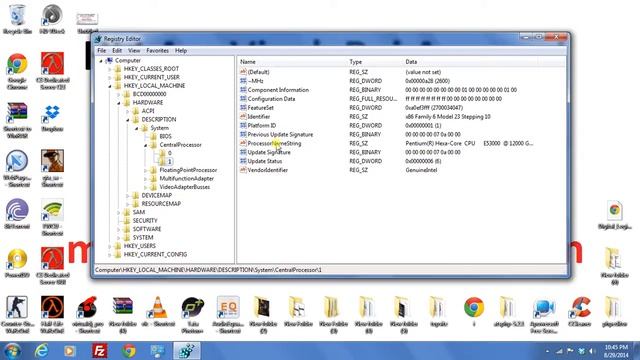640x360 pixels.
Task: Select the VideoAdapterBusses key
Action: 184,187
